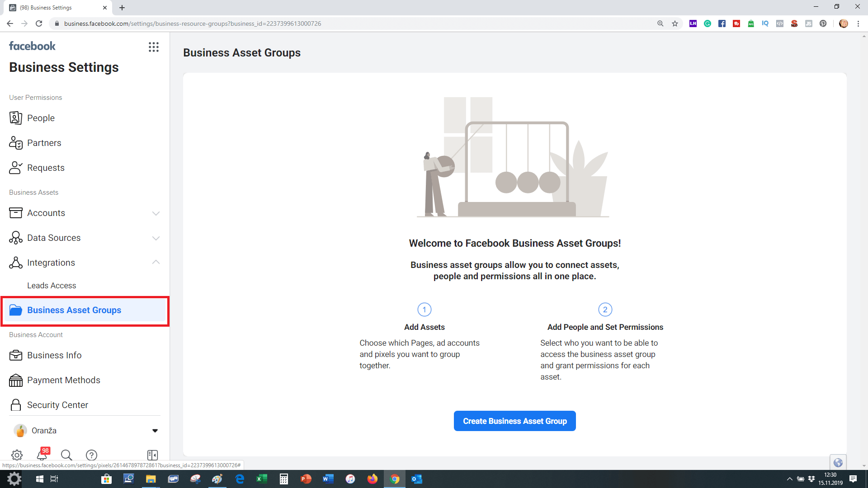Image resolution: width=868 pixels, height=488 pixels.
Task: Bookmark this page with star icon
Action: click(x=675, y=23)
